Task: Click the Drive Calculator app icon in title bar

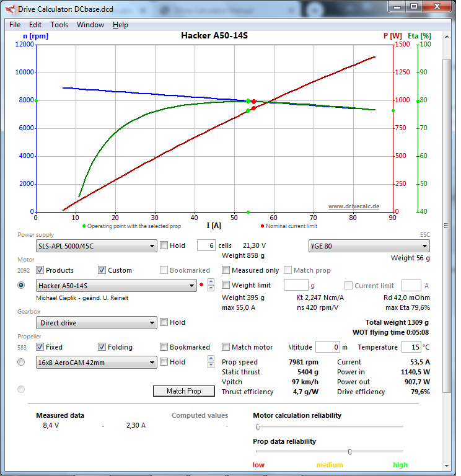Action: 10,9
